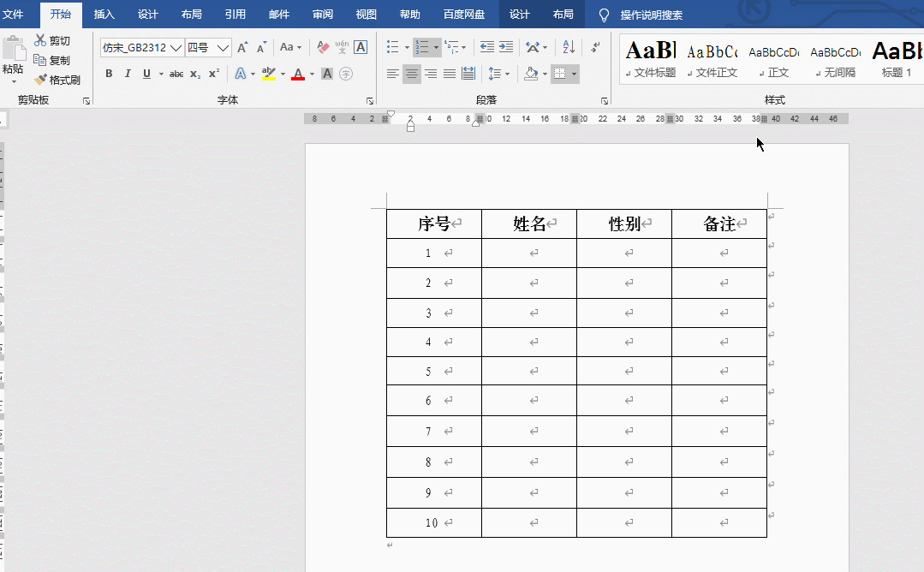This screenshot has width=924, height=572.
Task: Apply the 标题 1 style
Action: [x=897, y=59]
